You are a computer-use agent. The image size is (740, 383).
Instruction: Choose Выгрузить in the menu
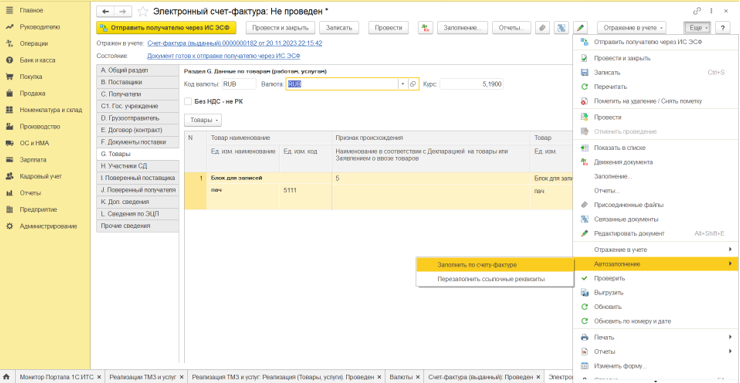tap(656, 292)
